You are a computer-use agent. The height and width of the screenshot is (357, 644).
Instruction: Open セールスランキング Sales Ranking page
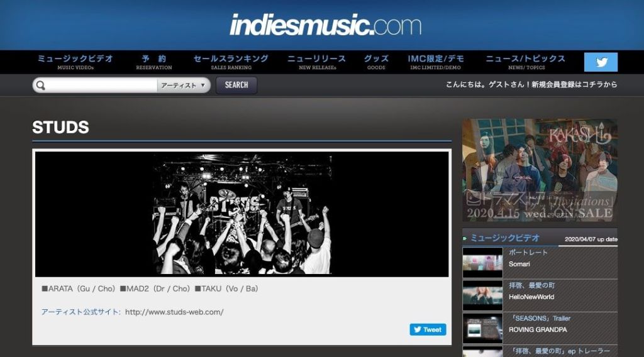pos(231,62)
